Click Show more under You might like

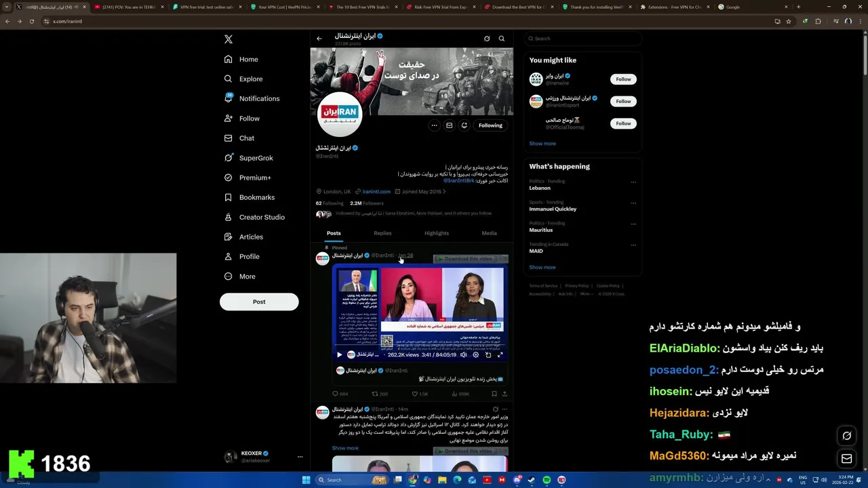point(542,144)
